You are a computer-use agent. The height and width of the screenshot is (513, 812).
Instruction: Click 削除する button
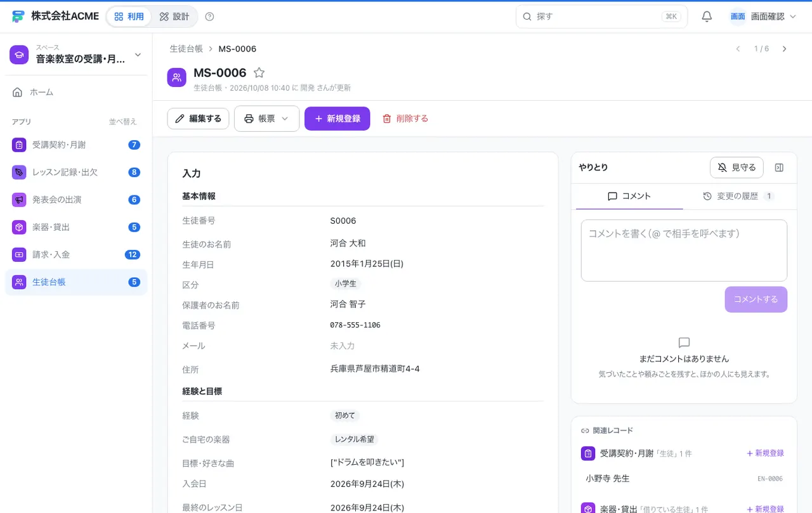[x=405, y=119]
